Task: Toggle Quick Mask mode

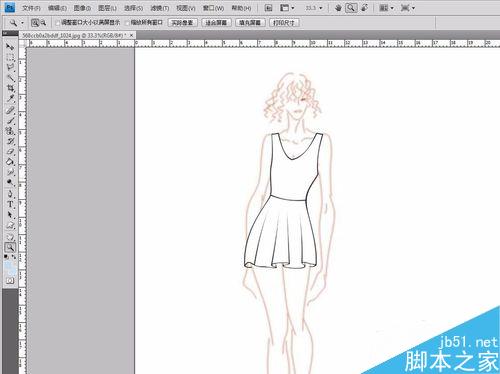Action: [10, 281]
